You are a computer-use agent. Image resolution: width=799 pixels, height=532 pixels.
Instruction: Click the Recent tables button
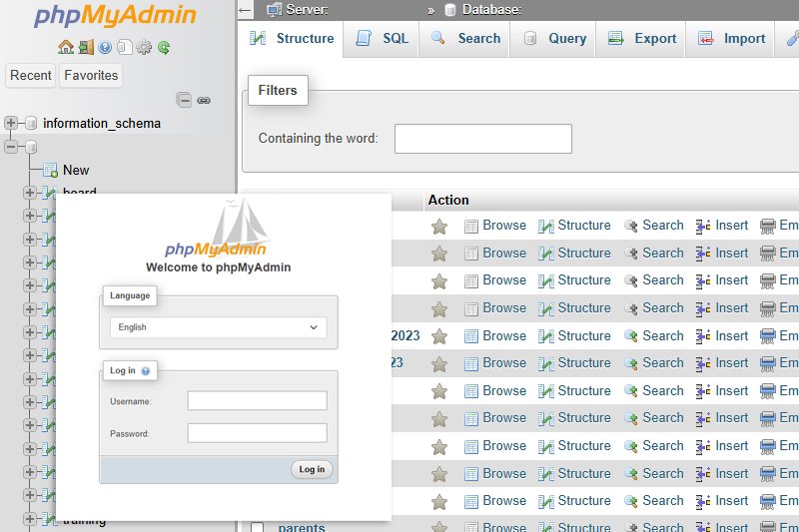point(31,75)
